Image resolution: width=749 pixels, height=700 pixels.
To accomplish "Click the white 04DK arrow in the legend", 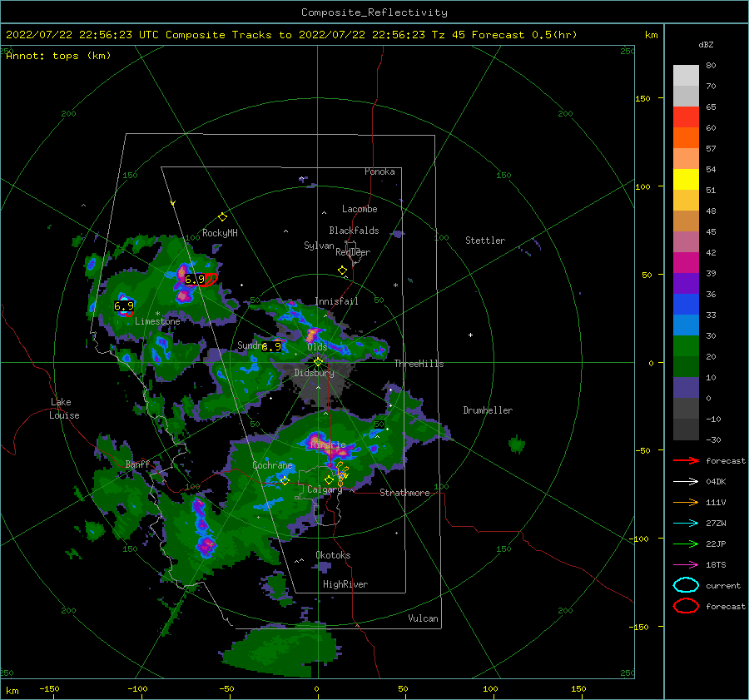I will click(686, 482).
